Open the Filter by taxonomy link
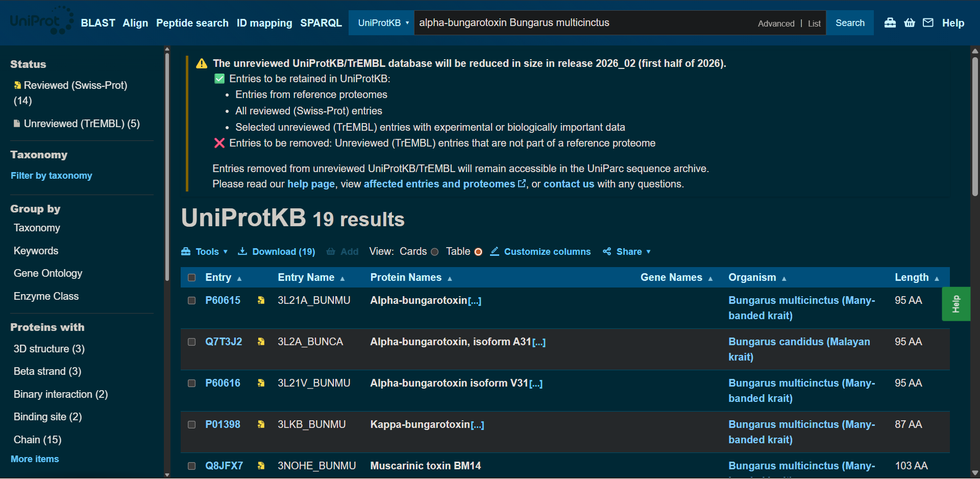 pos(52,176)
